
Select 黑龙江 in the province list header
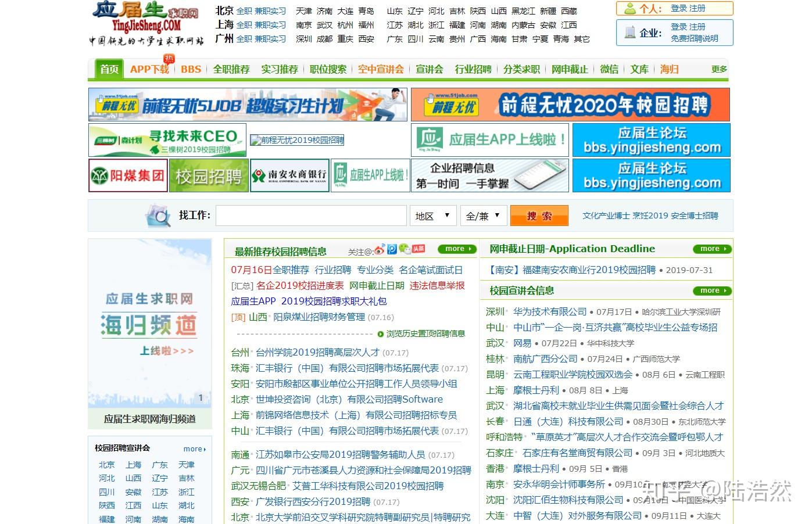523,11
